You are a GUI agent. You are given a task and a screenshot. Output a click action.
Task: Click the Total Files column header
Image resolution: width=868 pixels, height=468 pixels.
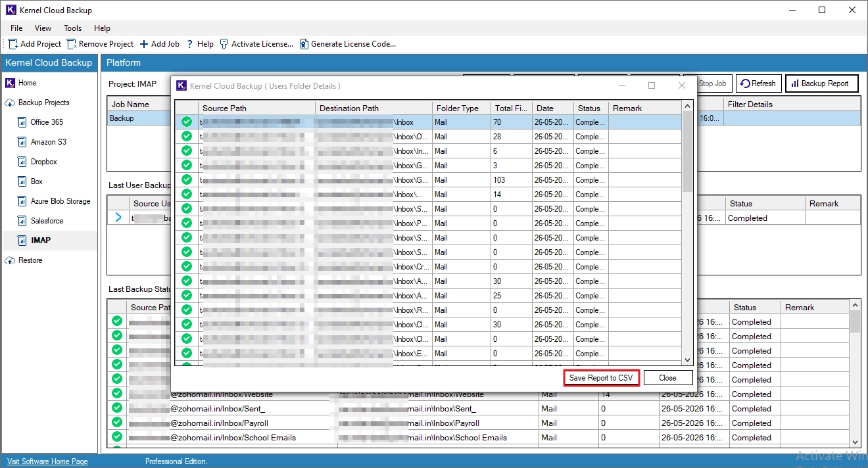click(x=511, y=108)
